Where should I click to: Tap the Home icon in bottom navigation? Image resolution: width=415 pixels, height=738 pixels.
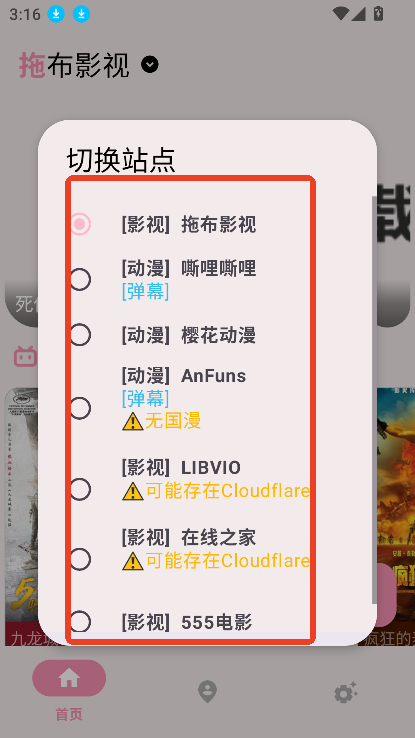click(x=69, y=678)
